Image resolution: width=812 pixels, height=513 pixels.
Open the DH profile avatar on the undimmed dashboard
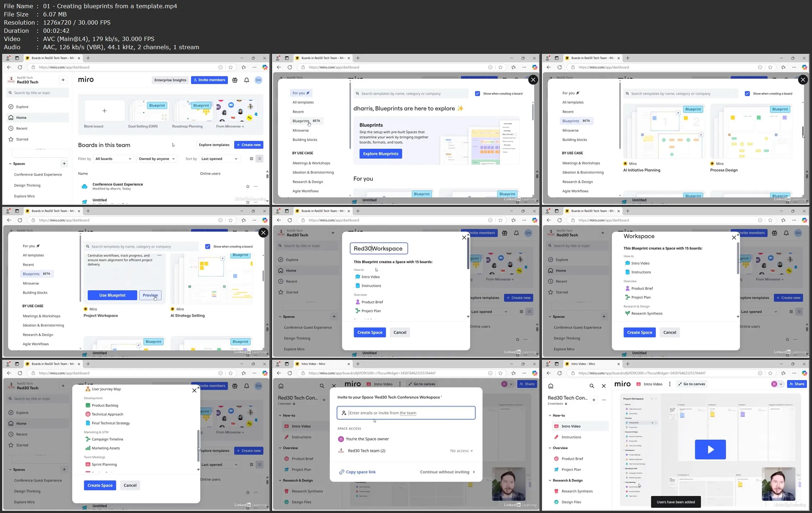[x=258, y=80]
